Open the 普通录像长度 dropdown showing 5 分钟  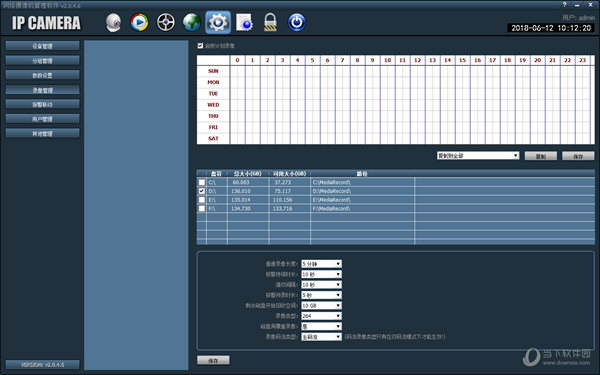coord(321,264)
